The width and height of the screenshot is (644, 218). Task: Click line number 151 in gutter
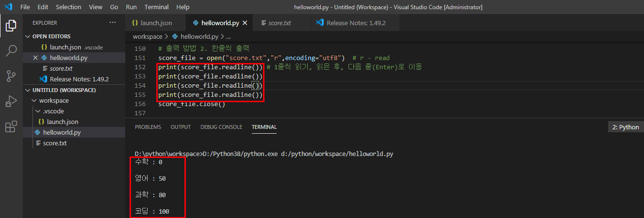click(x=140, y=58)
